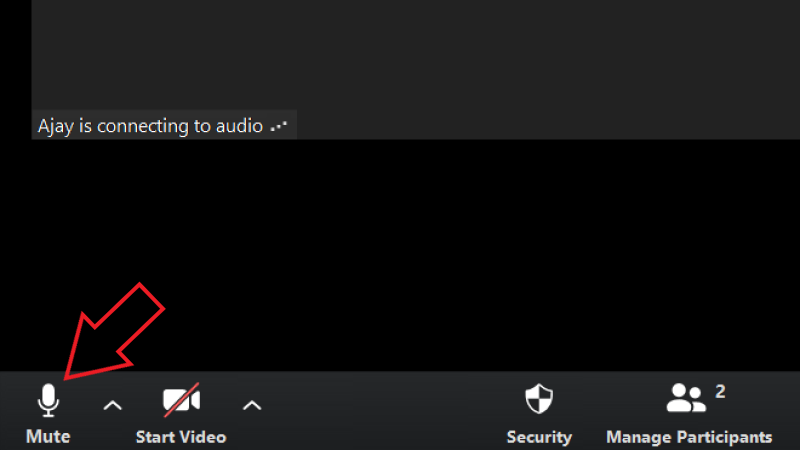
Task: Click the crossed-out camera icon
Action: (x=181, y=400)
